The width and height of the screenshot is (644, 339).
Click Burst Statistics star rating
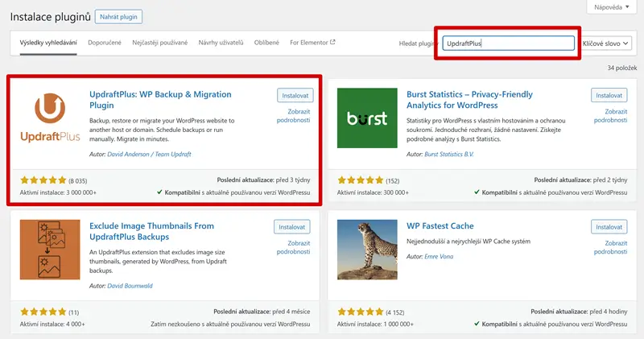click(360, 180)
